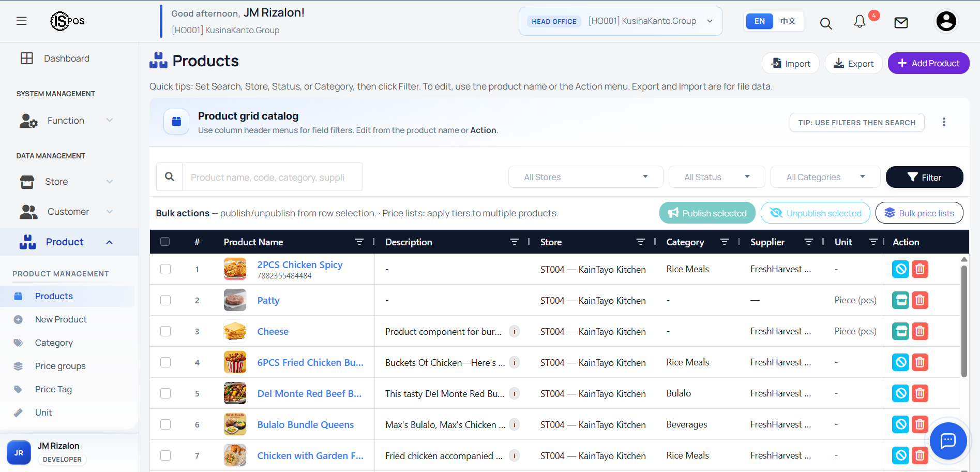980x472 pixels.
Task: Open Supplier column filter menu
Action: (x=809, y=242)
